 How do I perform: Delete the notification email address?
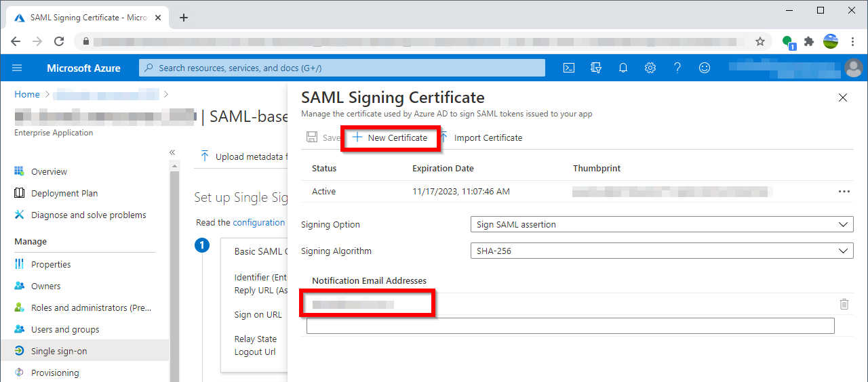coord(844,304)
